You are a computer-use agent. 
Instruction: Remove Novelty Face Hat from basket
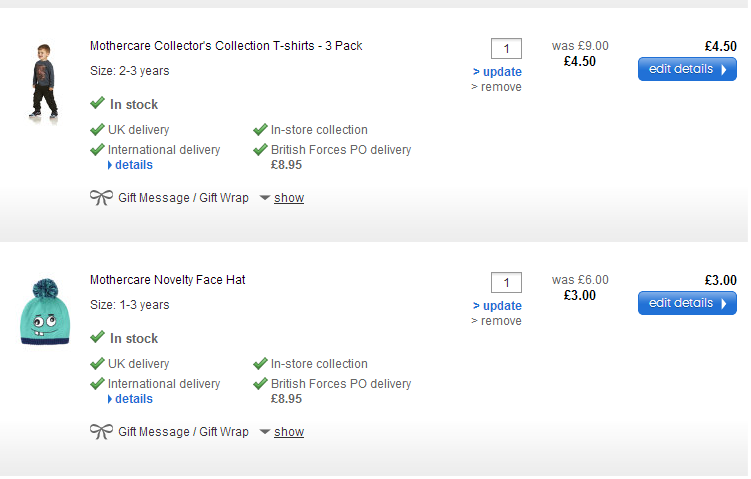496,321
